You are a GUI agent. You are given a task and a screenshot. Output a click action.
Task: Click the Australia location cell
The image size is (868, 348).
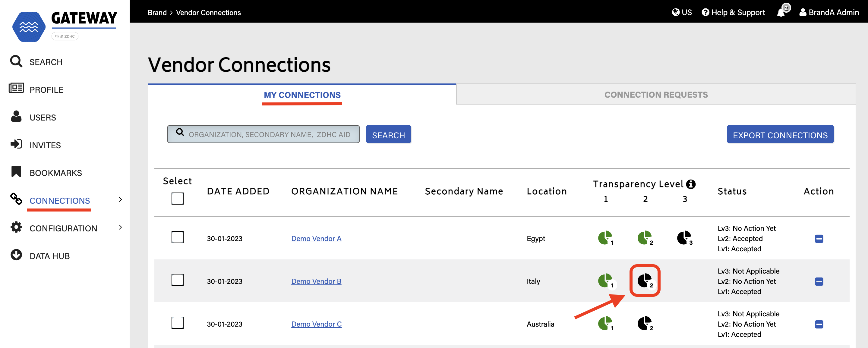(x=541, y=324)
